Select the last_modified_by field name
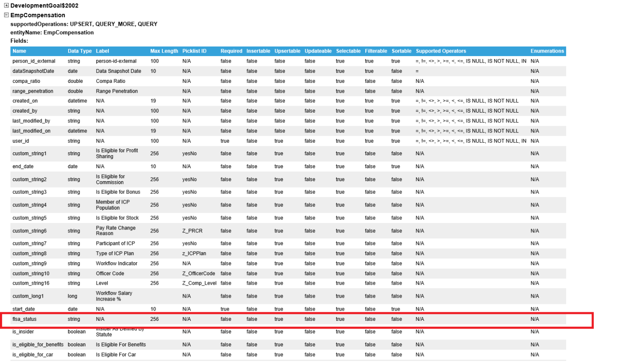Image resolution: width=630 pixels, height=364 pixels. click(x=31, y=121)
